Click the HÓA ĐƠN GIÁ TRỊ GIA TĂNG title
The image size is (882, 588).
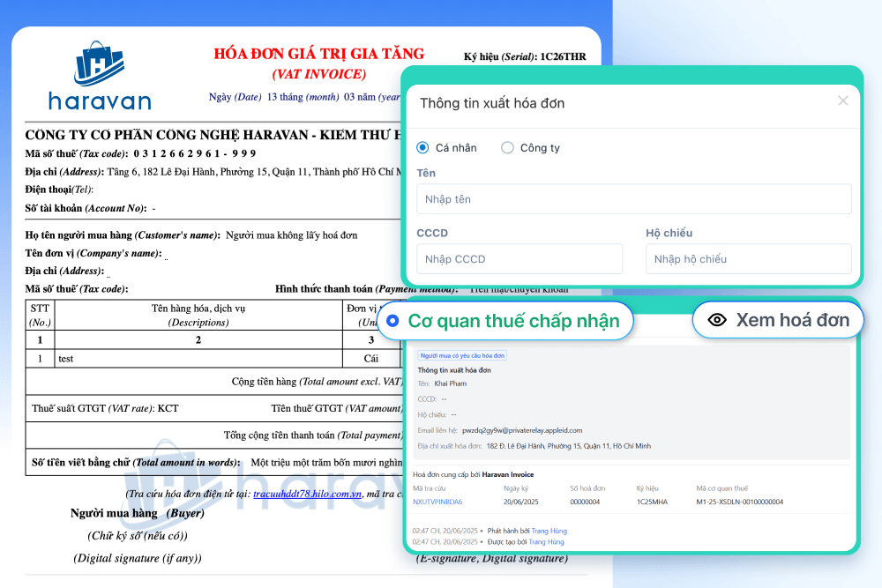point(319,54)
